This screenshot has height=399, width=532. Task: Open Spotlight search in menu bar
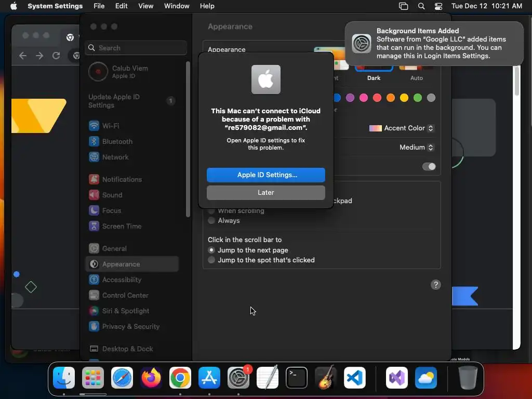pyautogui.click(x=421, y=6)
